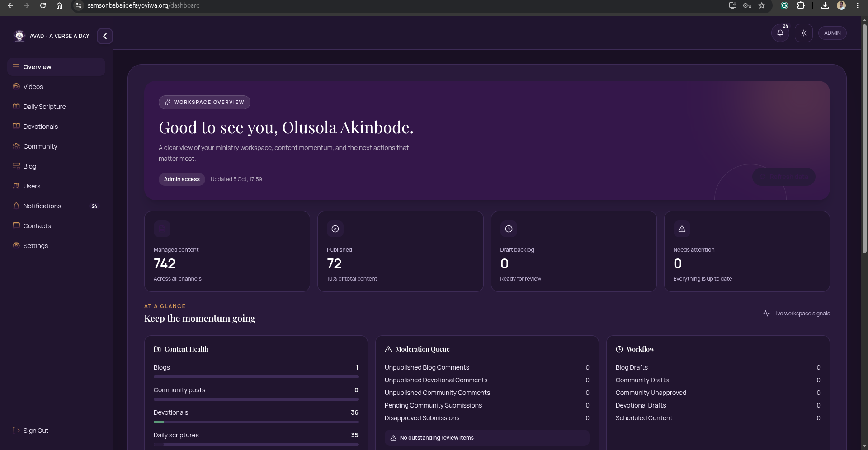Click the browser address bar URL

tap(144, 5)
